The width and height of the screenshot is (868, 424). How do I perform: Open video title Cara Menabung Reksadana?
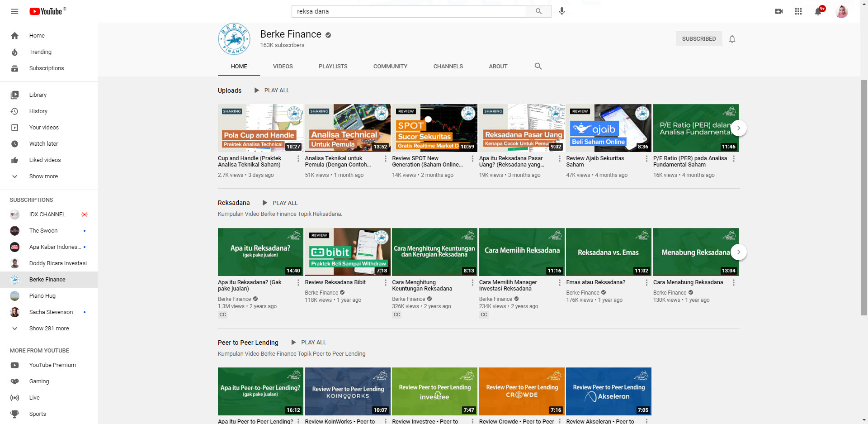pyautogui.click(x=688, y=282)
